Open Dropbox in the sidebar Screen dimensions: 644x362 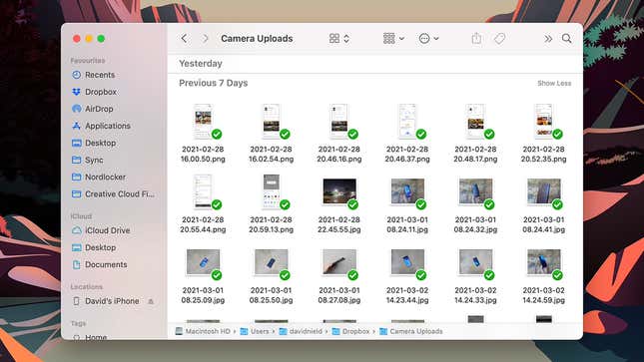coord(95,92)
